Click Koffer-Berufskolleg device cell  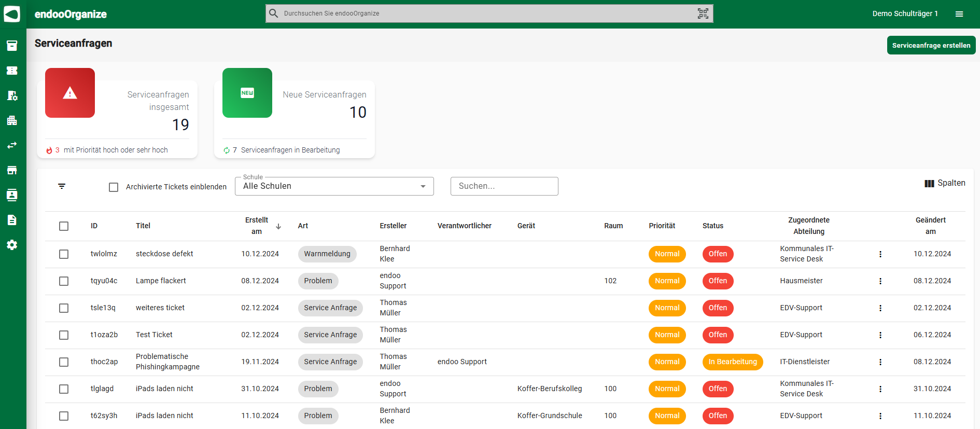[550, 389]
